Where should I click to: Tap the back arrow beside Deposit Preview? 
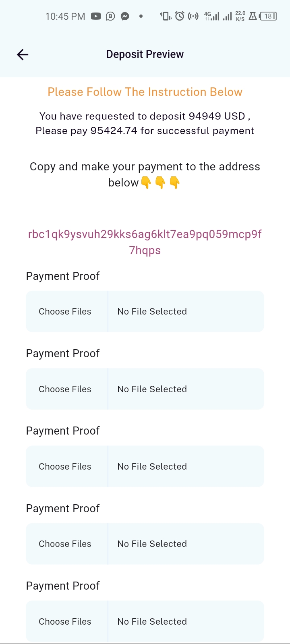[x=23, y=54]
